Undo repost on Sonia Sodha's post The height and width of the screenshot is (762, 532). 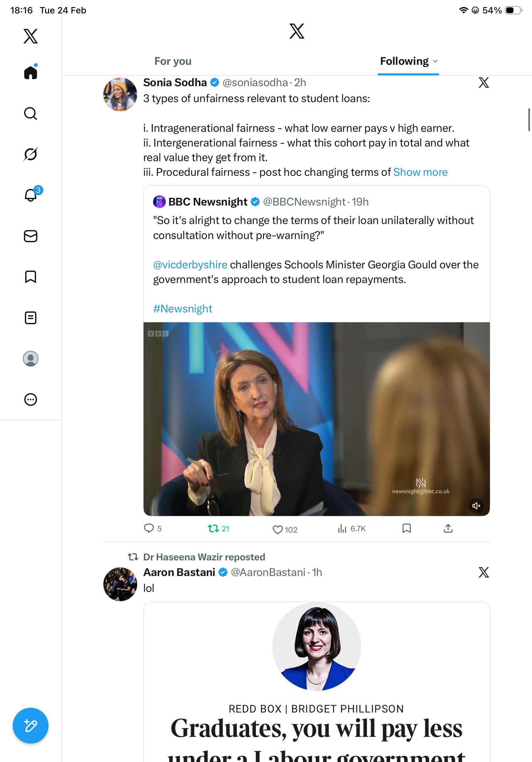click(x=213, y=528)
